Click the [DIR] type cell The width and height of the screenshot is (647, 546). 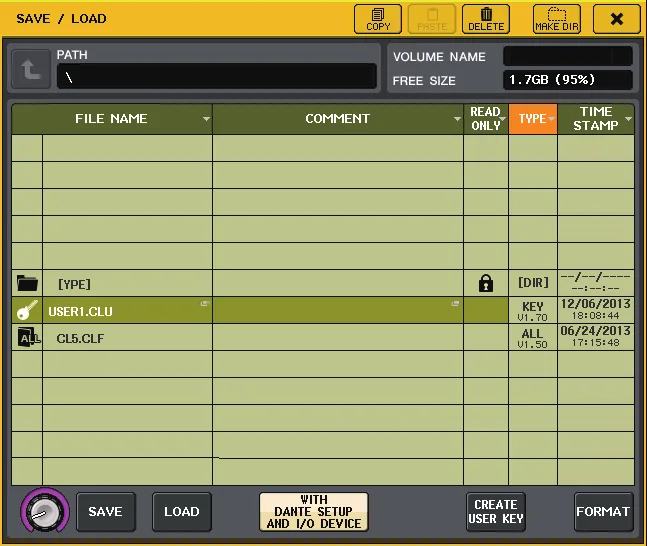533,283
